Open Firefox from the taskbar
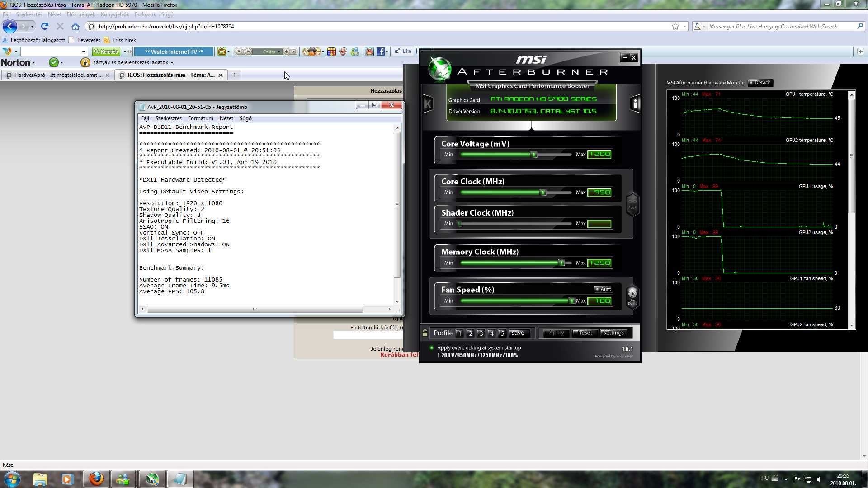This screenshot has width=868, height=488. click(96, 479)
